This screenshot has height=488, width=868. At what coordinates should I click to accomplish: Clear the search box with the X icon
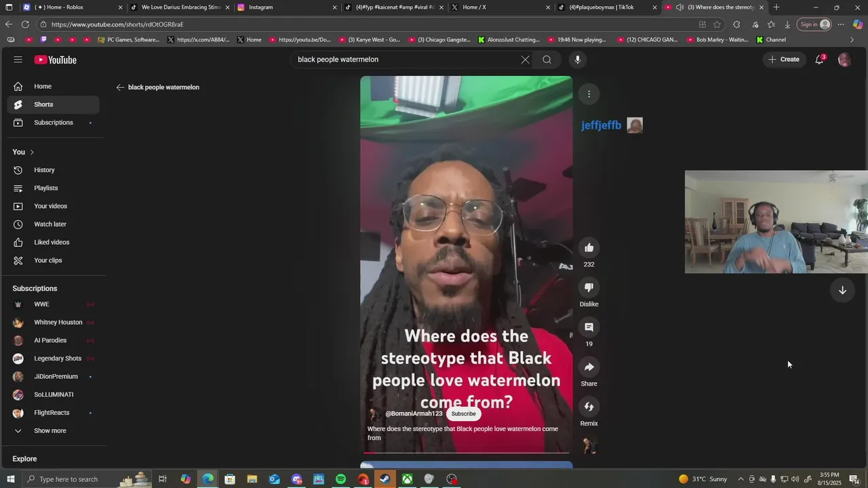point(525,60)
